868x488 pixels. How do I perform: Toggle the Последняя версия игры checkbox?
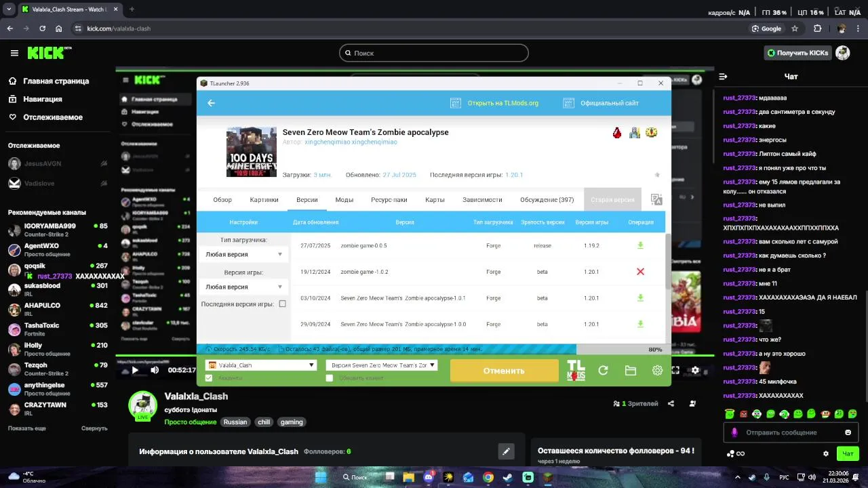point(283,304)
